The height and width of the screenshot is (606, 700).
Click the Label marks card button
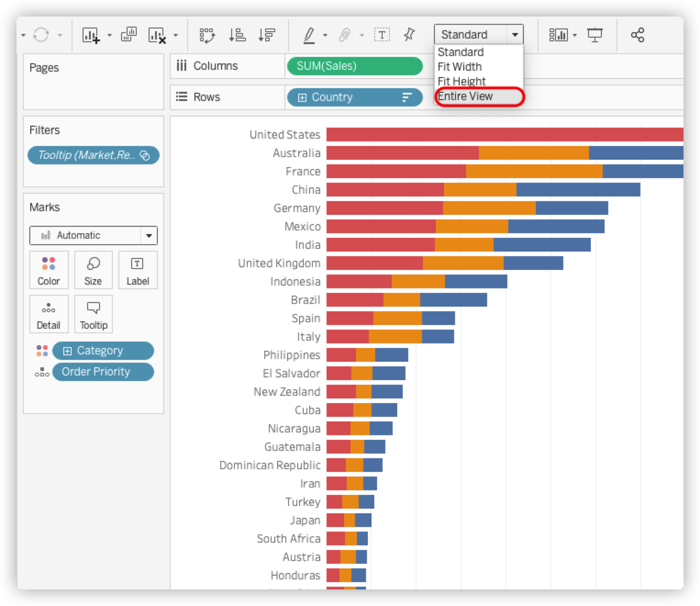pyautogui.click(x=138, y=270)
